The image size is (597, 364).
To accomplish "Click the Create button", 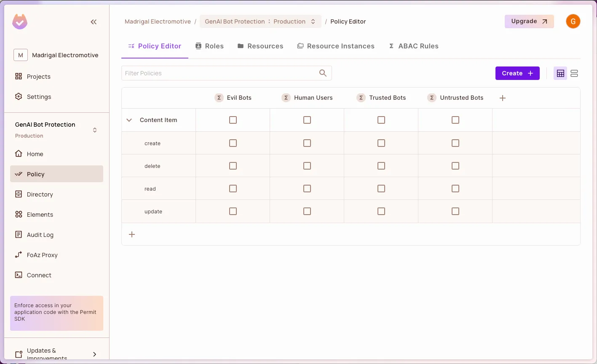I will click(517, 73).
